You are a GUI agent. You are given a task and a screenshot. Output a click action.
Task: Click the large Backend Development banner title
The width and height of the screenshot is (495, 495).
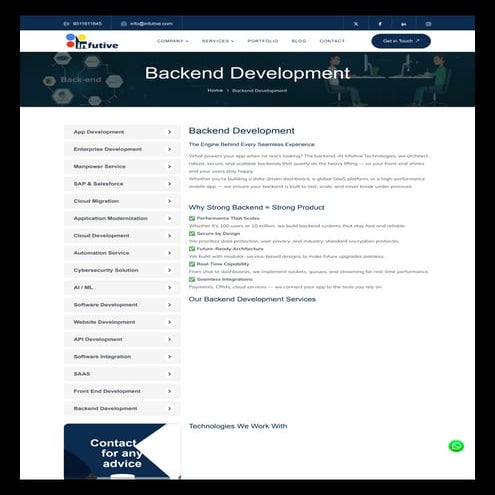[x=248, y=73]
